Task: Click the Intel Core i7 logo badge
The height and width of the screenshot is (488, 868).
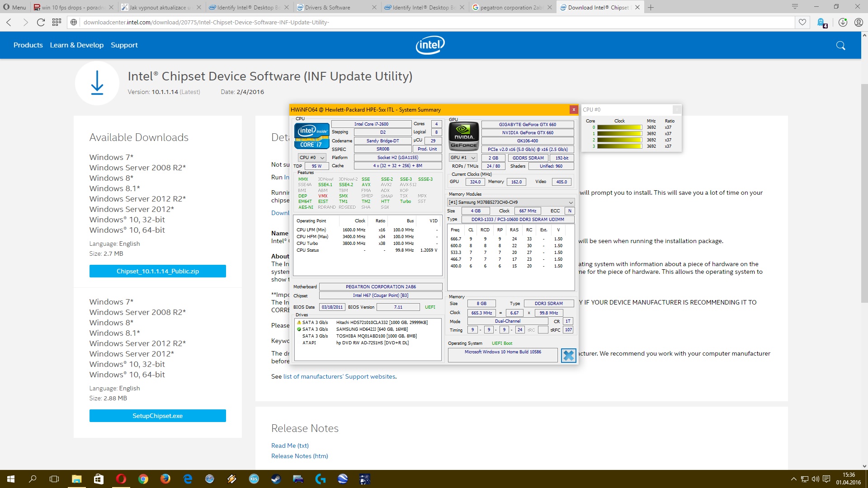Action: point(311,136)
